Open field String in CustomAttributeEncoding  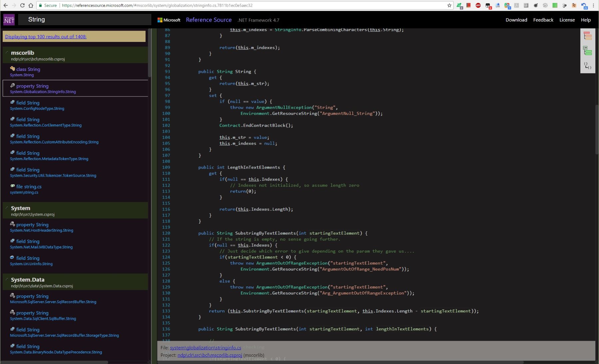click(x=75, y=139)
